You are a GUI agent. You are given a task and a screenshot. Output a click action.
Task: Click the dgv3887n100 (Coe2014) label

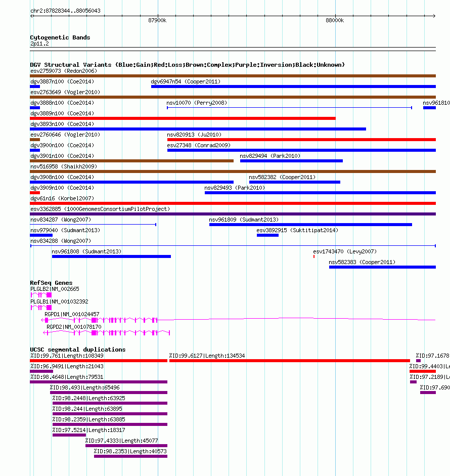pyautogui.click(x=62, y=81)
